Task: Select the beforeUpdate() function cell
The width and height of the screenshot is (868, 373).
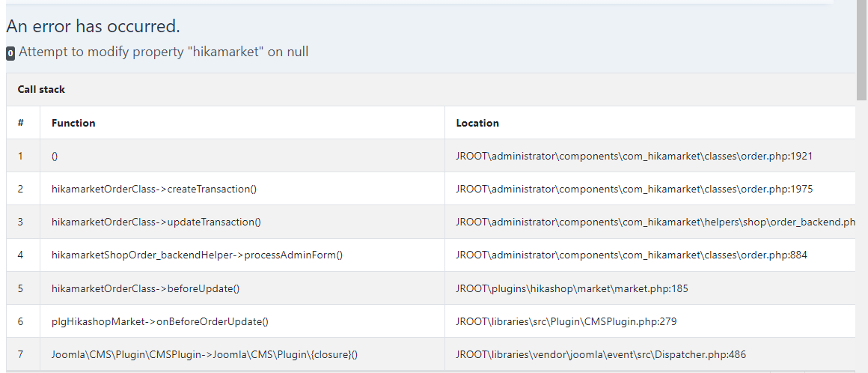Action: pos(145,288)
